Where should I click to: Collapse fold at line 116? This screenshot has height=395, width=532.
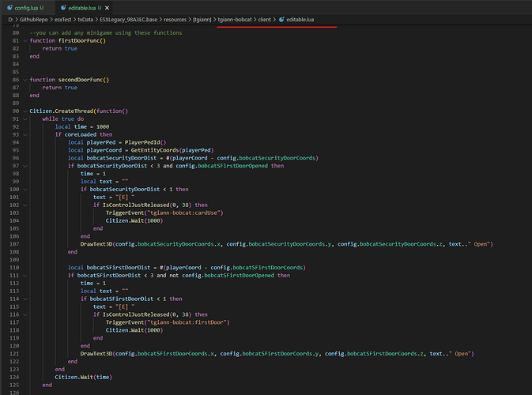25,314
